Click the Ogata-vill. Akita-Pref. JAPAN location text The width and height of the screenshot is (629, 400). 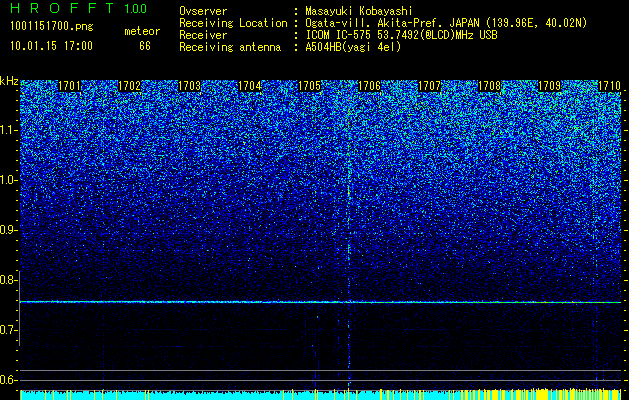pos(446,23)
